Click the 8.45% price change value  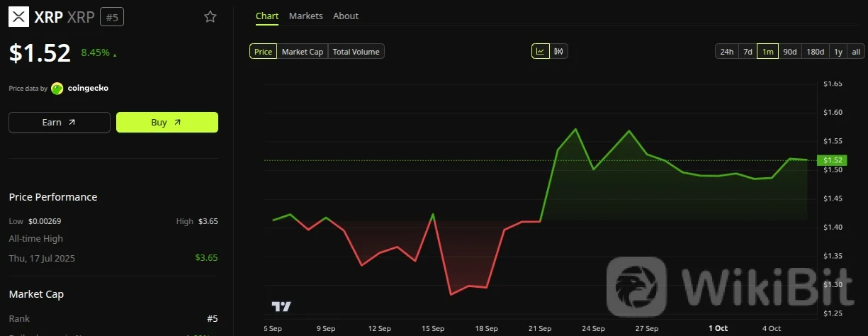click(95, 52)
